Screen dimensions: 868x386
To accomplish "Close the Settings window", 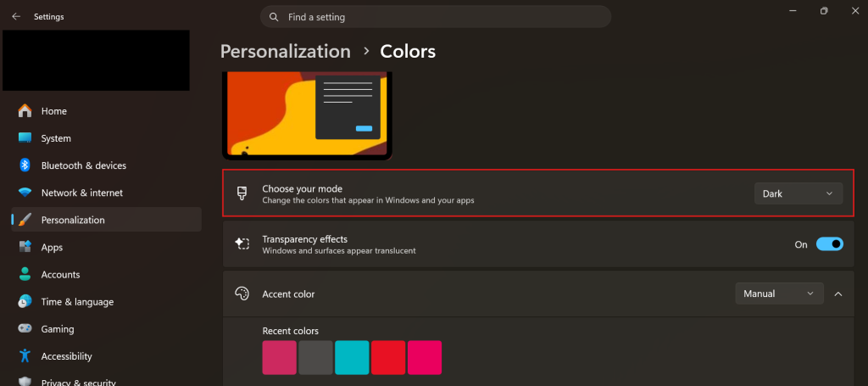I will 854,10.
